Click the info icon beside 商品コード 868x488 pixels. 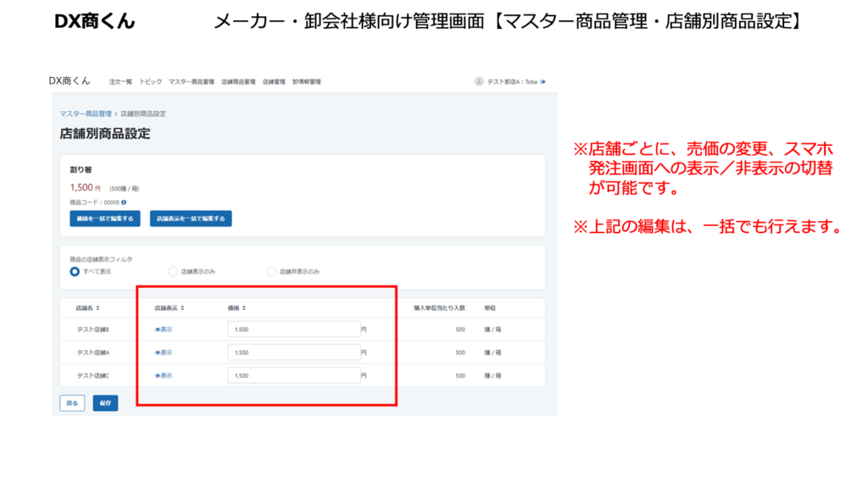pyautogui.click(x=124, y=202)
